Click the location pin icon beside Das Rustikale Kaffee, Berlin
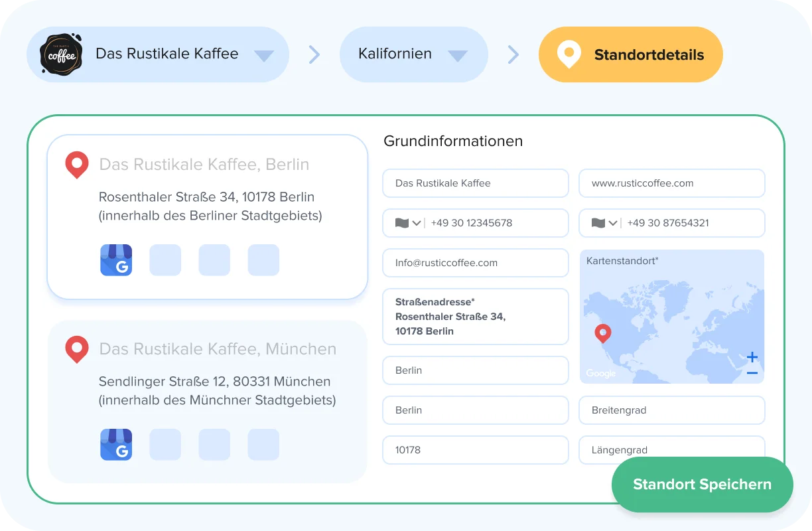 coord(76,164)
